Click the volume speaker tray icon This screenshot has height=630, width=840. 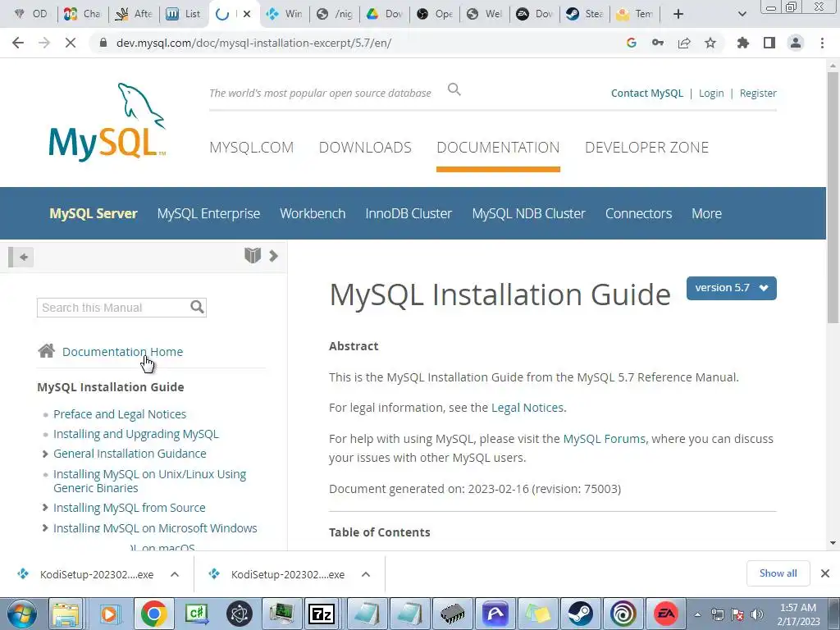click(757, 614)
